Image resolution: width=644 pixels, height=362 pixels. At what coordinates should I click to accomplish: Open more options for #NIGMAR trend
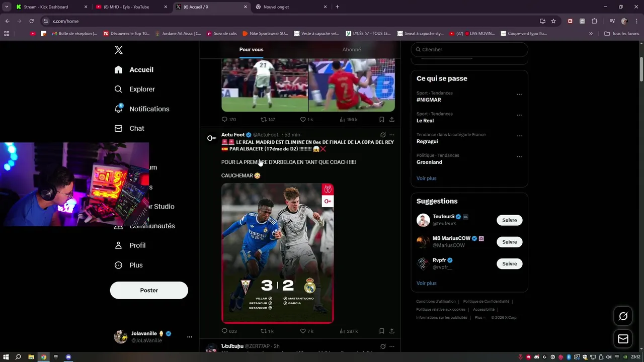[x=519, y=94]
